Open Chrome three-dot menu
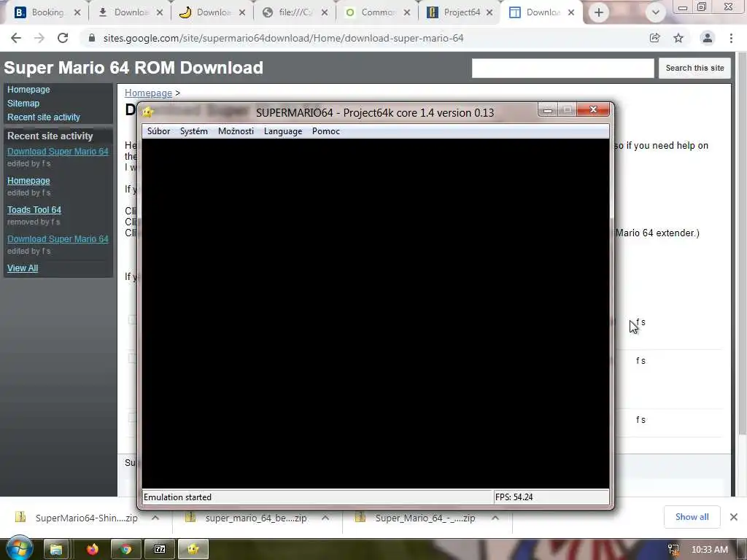Viewport: 747px width, 560px height. tap(731, 38)
